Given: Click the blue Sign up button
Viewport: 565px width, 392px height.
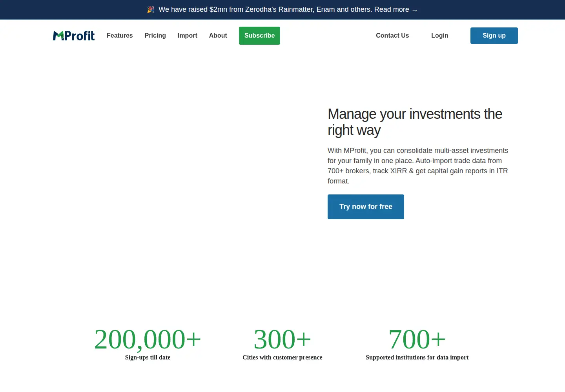Looking at the screenshot, I should click(x=494, y=36).
